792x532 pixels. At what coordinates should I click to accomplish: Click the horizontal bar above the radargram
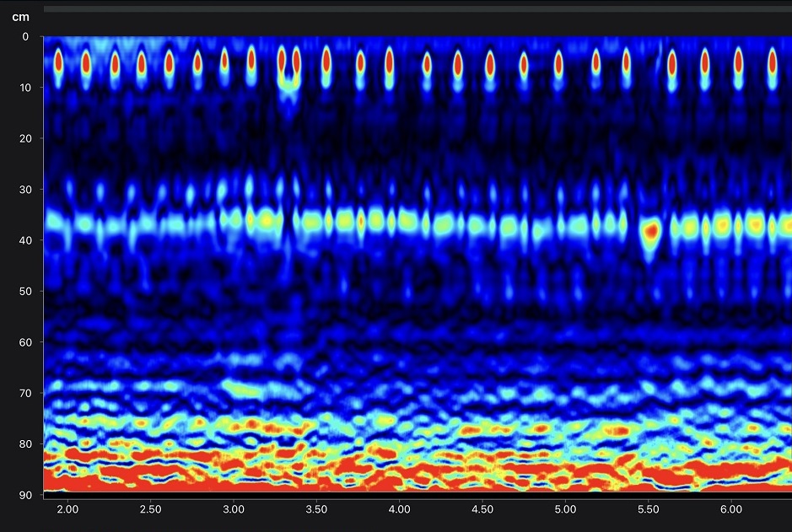[417, 9]
